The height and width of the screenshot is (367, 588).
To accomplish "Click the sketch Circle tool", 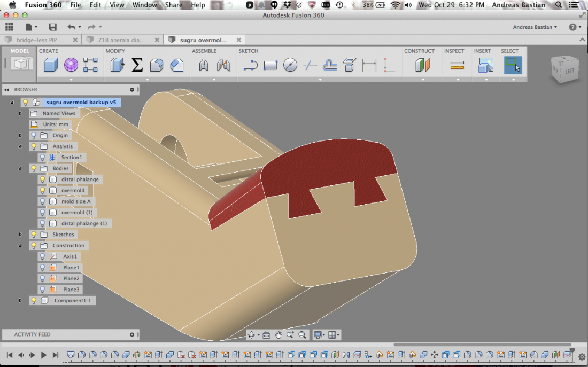I will [x=290, y=65].
